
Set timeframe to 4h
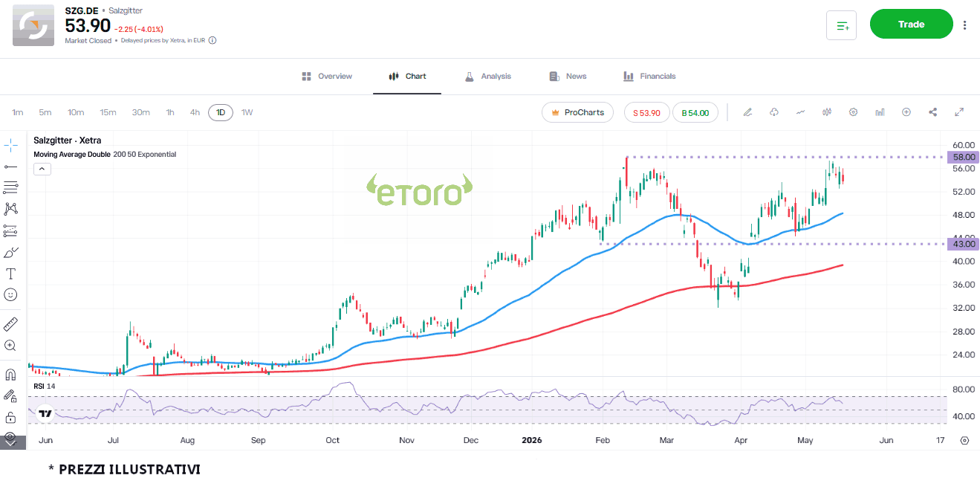195,113
